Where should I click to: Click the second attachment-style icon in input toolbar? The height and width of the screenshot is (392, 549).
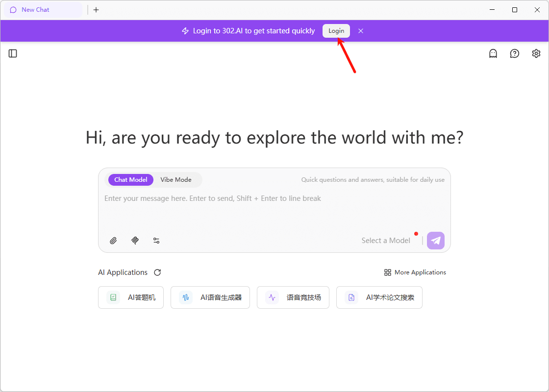coord(135,241)
